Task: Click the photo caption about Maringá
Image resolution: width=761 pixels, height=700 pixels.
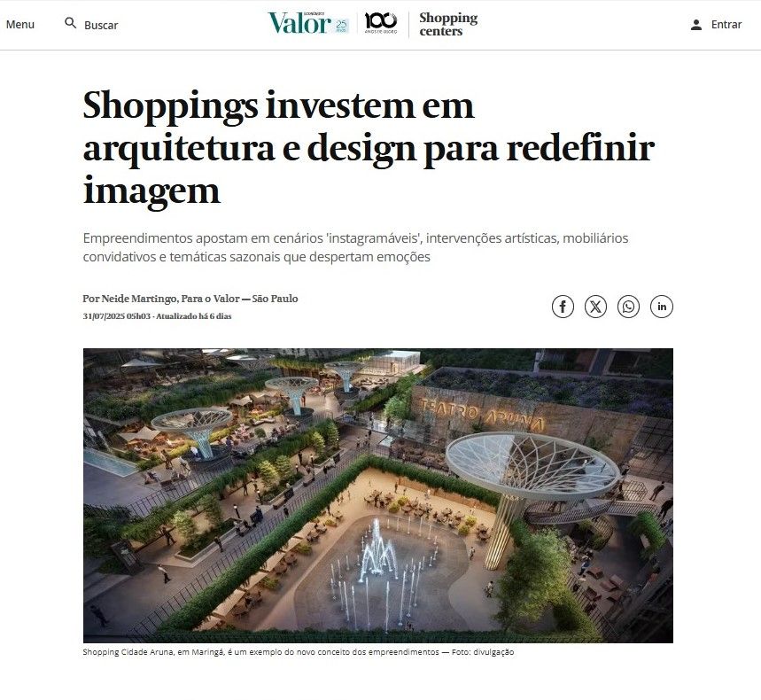Action: pos(298,652)
